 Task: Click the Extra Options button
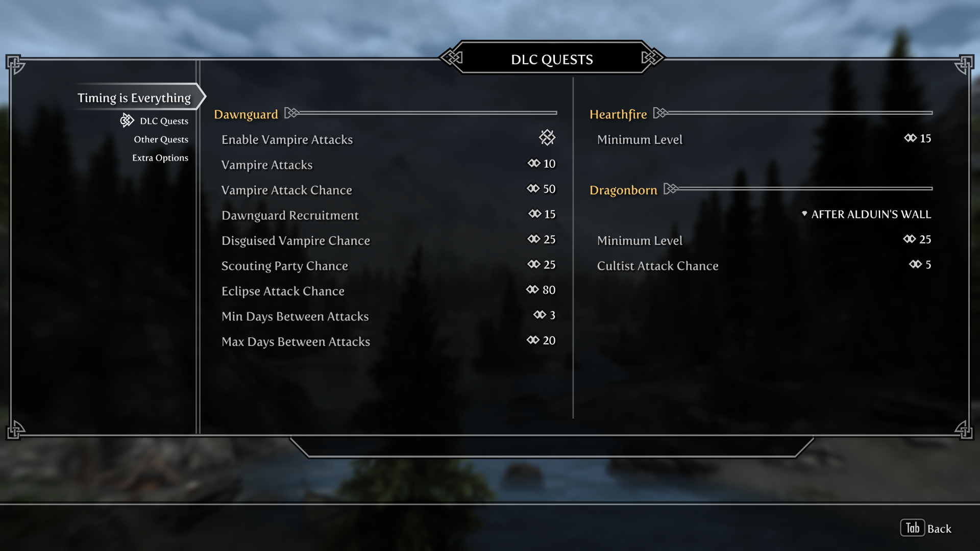click(160, 157)
